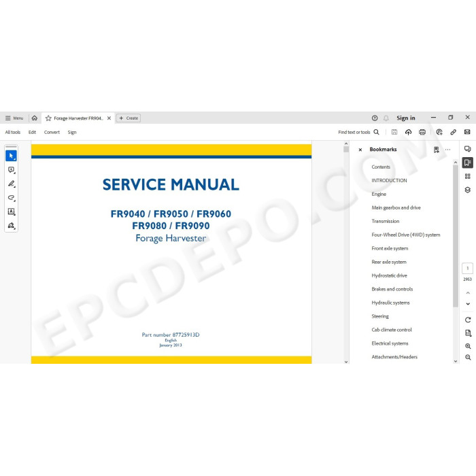The image size is (476, 476).
Task: Zoom in with magnifier plus icon
Action: [x=468, y=346]
